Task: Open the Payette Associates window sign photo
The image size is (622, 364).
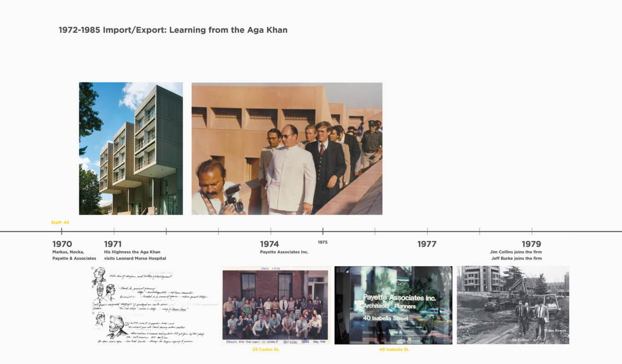Action: coord(393,305)
